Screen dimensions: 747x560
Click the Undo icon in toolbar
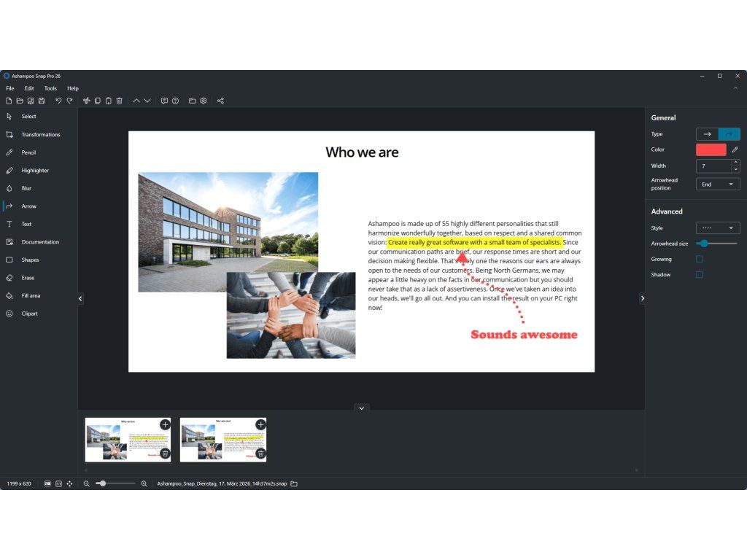click(x=58, y=101)
